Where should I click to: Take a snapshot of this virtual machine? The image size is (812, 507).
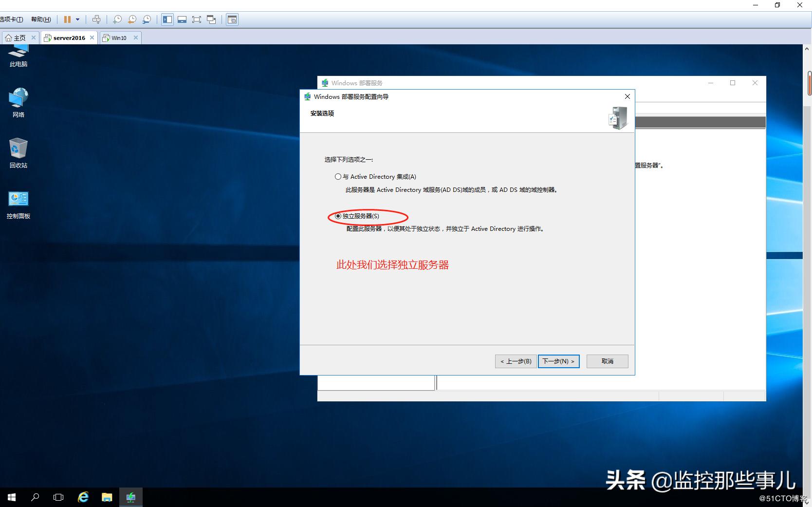(117, 19)
